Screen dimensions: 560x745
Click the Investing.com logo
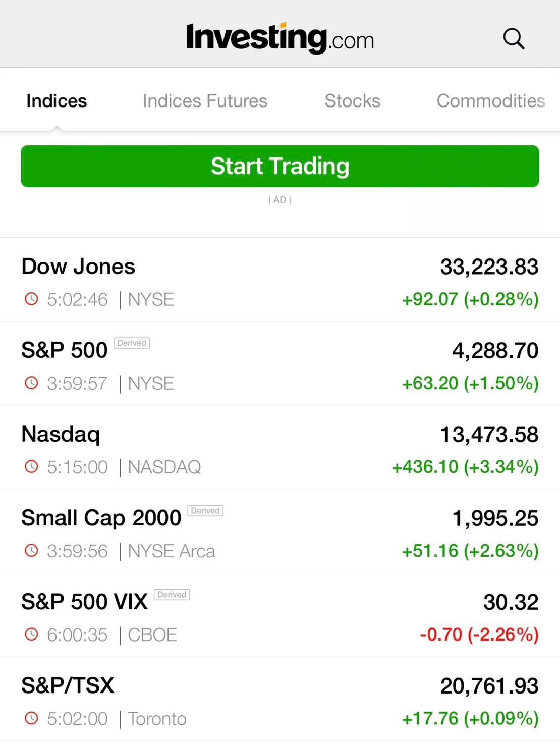[280, 38]
